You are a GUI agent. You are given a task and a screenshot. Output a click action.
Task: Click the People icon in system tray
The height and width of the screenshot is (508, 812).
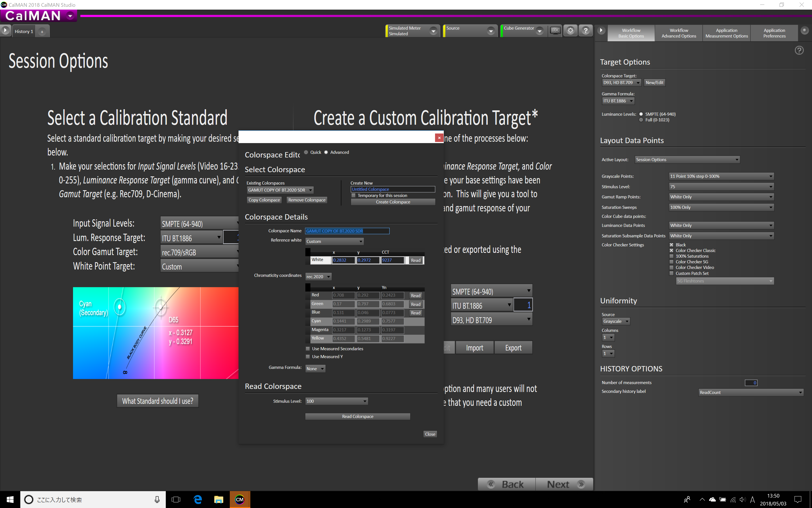(687, 500)
